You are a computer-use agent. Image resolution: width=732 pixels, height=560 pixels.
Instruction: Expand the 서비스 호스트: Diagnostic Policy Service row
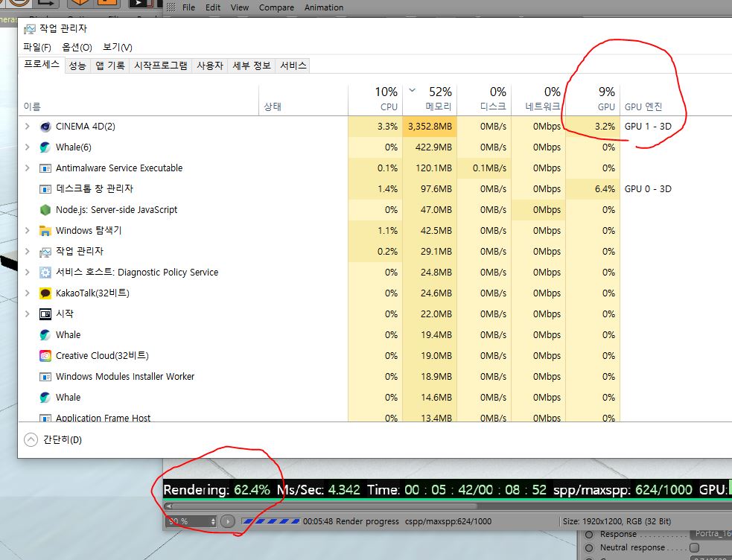(27, 273)
